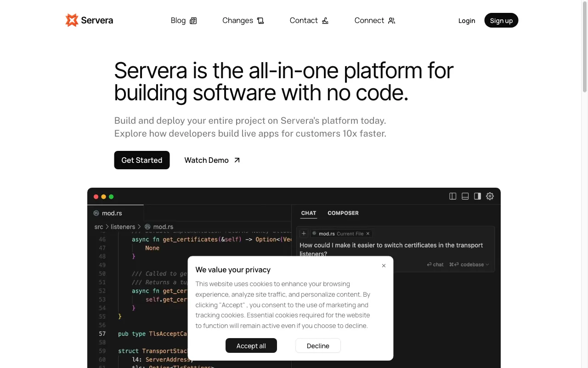This screenshot has width=588, height=368.
Task: Remove the mod.rs Current File chip
Action: click(368, 234)
